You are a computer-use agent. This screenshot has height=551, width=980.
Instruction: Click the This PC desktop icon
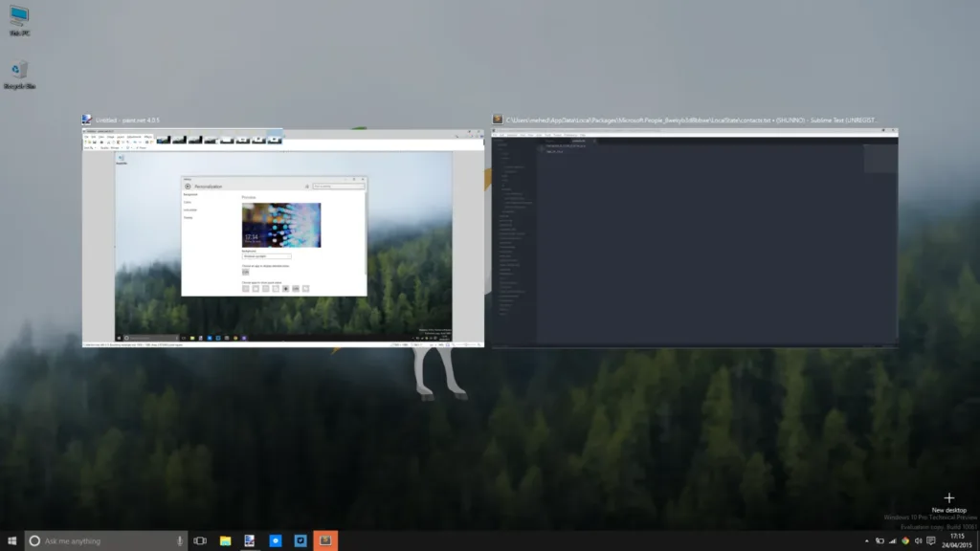[x=19, y=21]
